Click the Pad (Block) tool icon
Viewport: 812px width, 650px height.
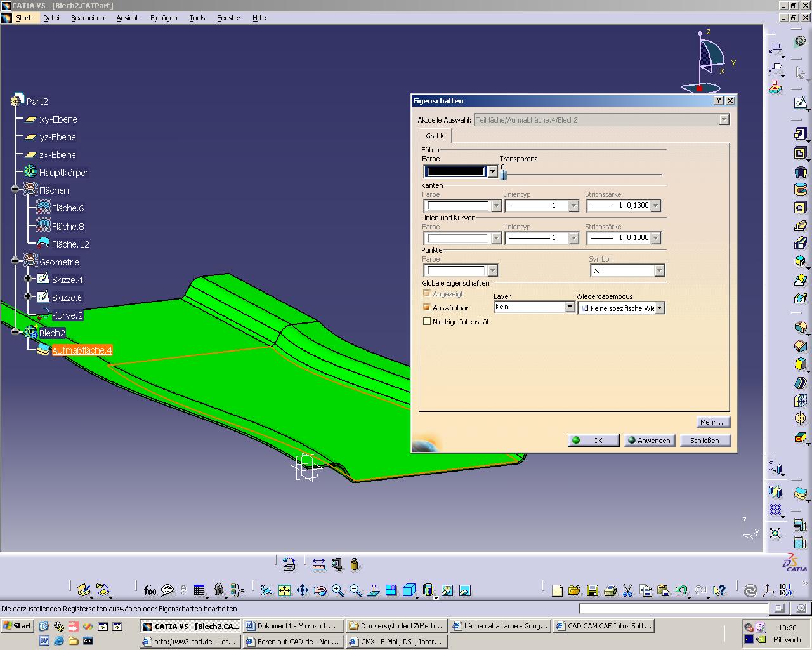801,134
